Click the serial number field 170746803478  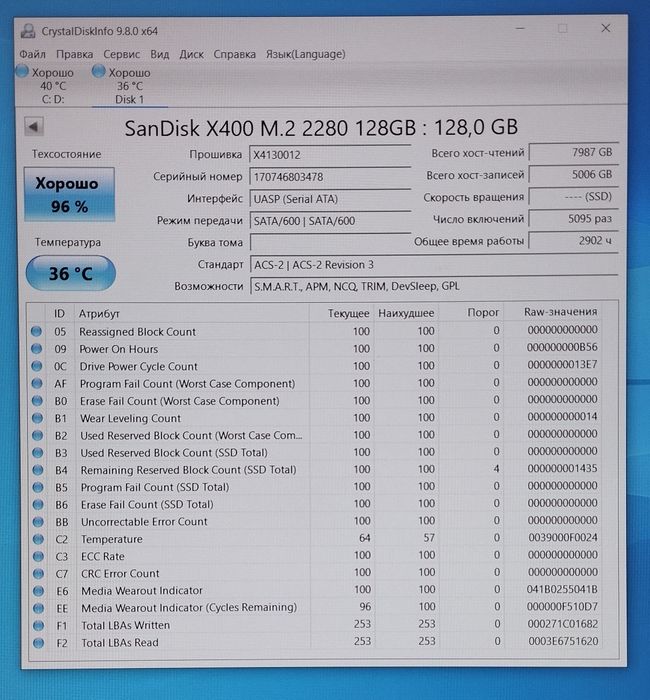(x=330, y=177)
